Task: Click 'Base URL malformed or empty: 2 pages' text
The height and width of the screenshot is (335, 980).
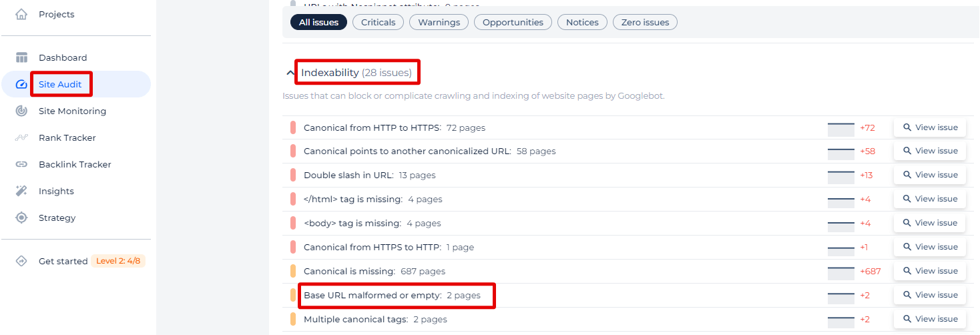Action: [x=392, y=296]
